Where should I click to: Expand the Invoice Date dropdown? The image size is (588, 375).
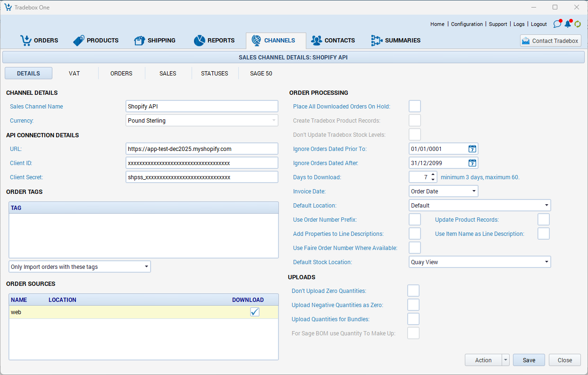tap(473, 192)
